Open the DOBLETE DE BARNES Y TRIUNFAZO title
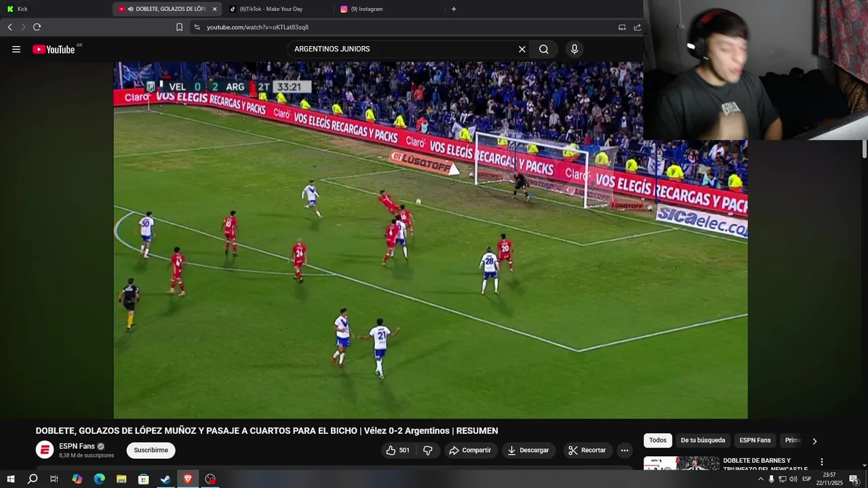Image resolution: width=868 pixels, height=488 pixels. click(766, 464)
